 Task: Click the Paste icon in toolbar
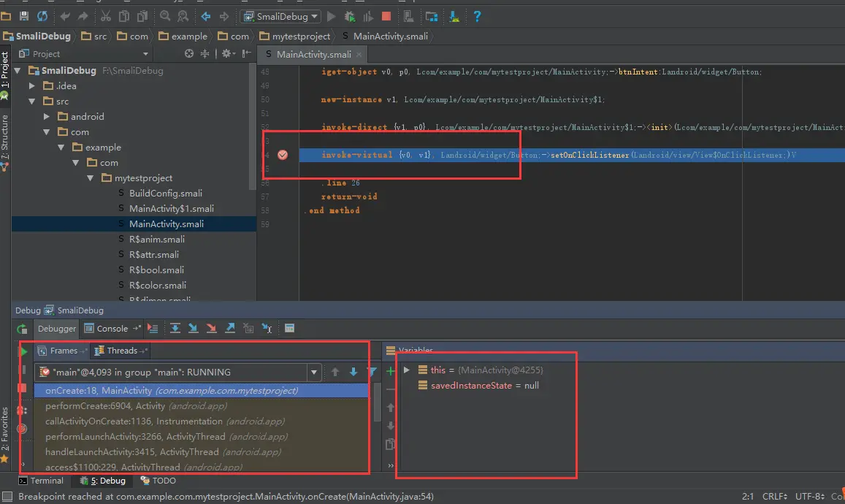tap(142, 17)
